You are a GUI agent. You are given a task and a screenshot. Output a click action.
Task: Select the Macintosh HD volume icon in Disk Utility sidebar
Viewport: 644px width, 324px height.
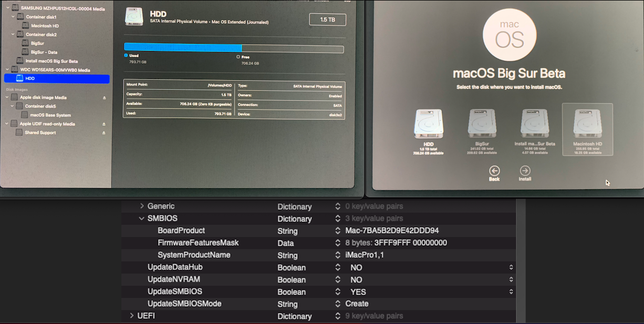25,26
